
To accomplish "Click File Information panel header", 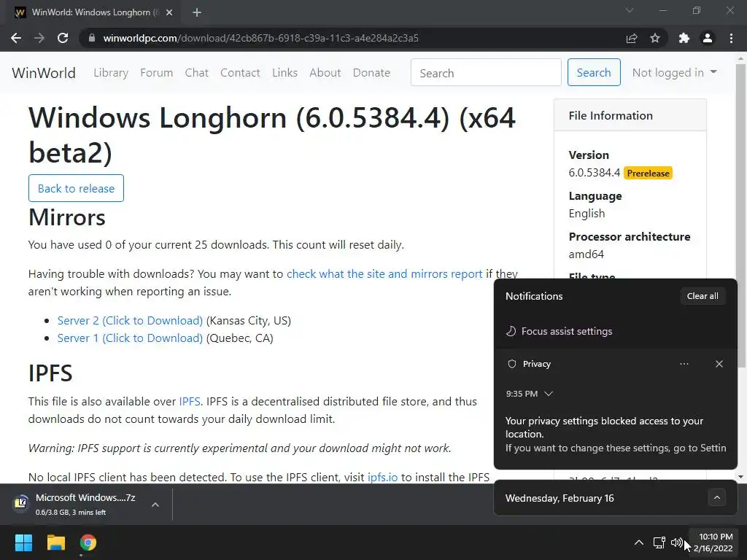I will (x=630, y=116).
